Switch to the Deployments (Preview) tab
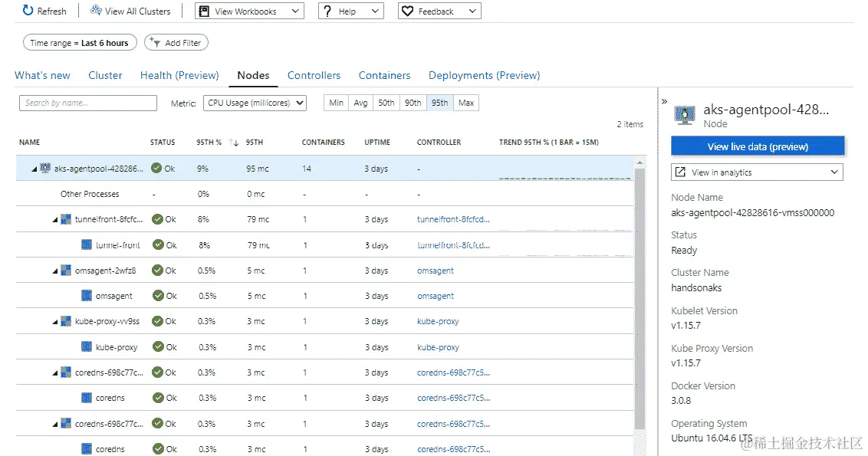The image size is (868, 456). [485, 75]
